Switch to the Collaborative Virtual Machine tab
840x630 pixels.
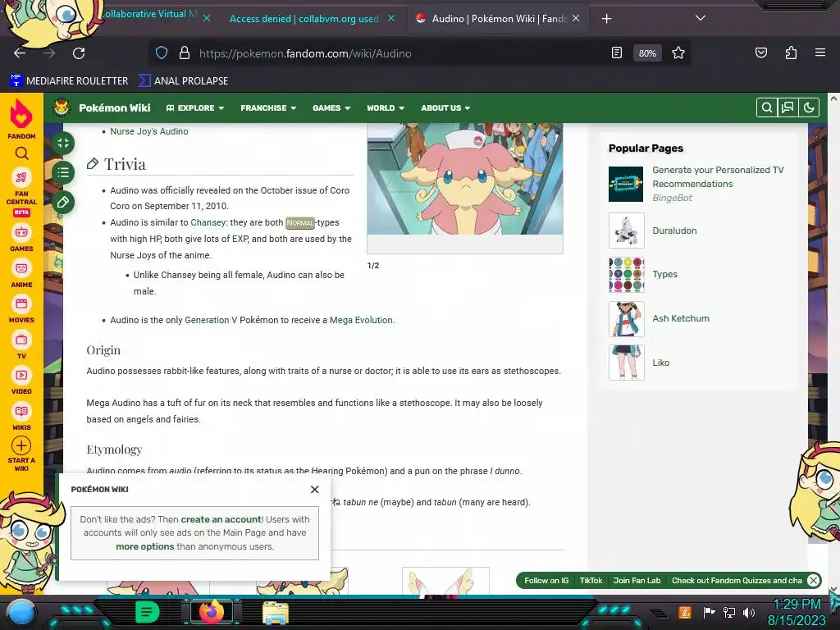point(150,15)
